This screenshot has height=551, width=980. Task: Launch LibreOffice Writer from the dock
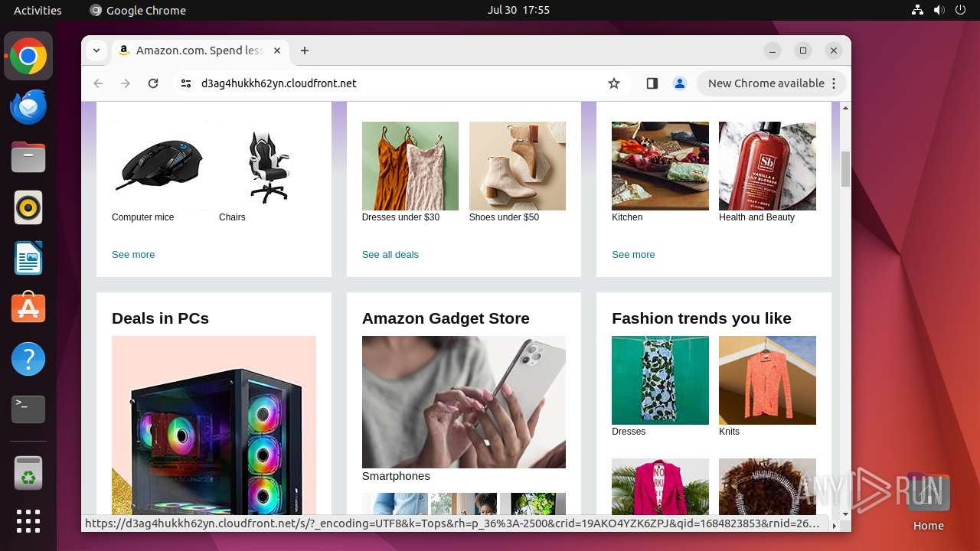click(28, 258)
